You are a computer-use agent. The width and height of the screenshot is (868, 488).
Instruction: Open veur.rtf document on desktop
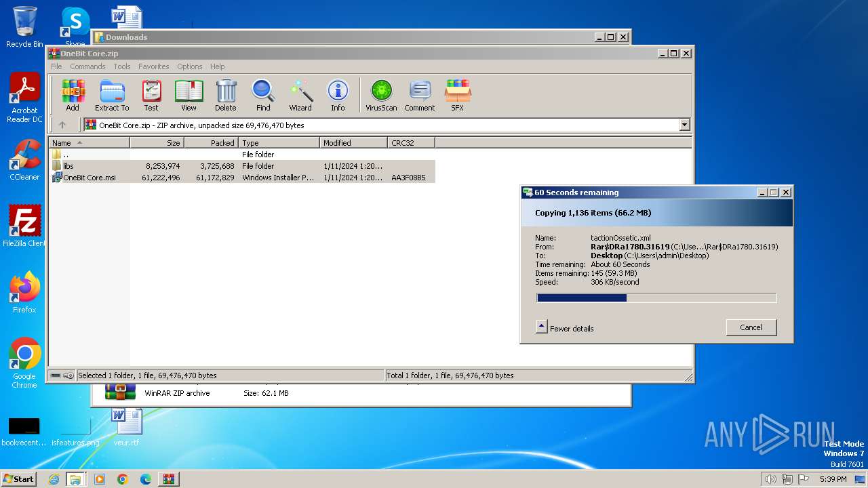pyautogui.click(x=126, y=426)
